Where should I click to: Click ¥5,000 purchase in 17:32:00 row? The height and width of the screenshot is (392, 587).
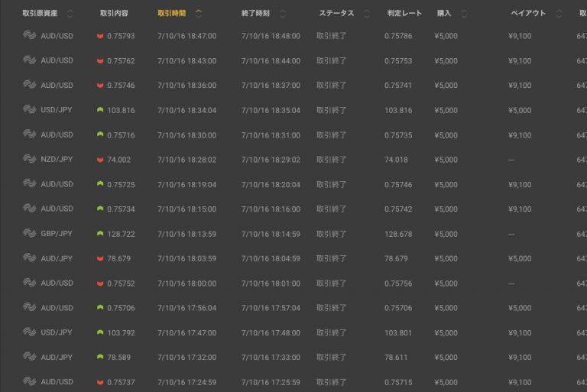pyautogui.click(x=446, y=358)
